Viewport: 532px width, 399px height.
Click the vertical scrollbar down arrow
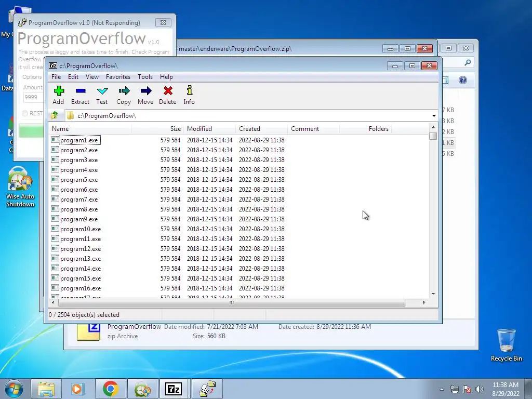(x=433, y=294)
